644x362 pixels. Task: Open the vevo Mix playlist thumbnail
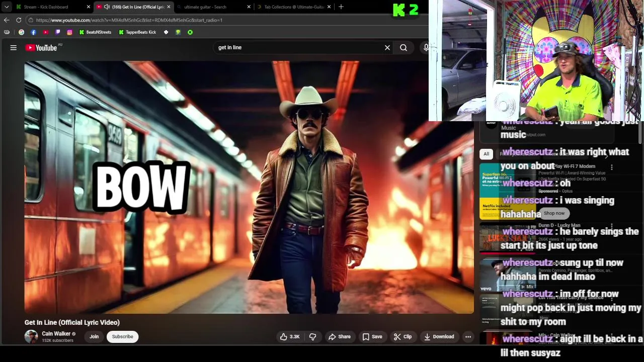(507, 275)
